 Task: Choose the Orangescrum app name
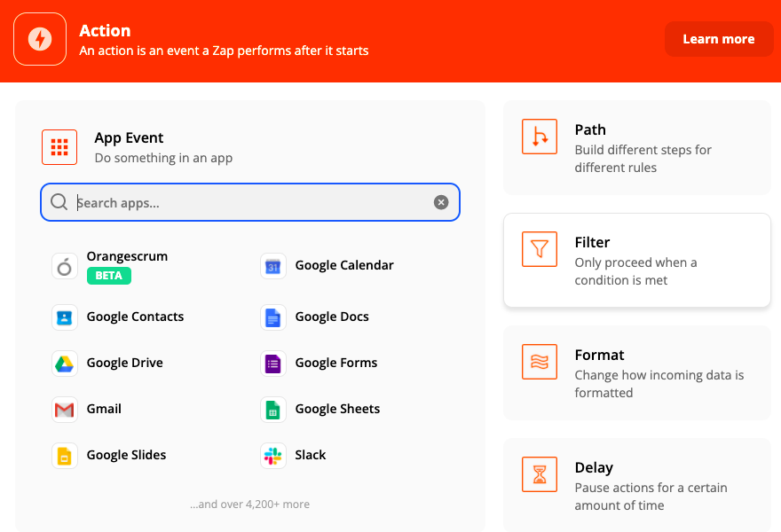127,256
